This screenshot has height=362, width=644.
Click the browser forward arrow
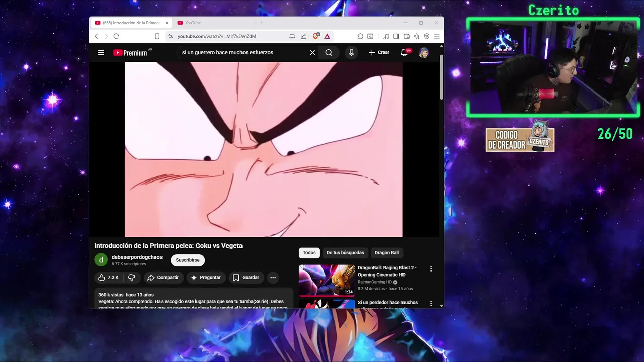click(106, 36)
